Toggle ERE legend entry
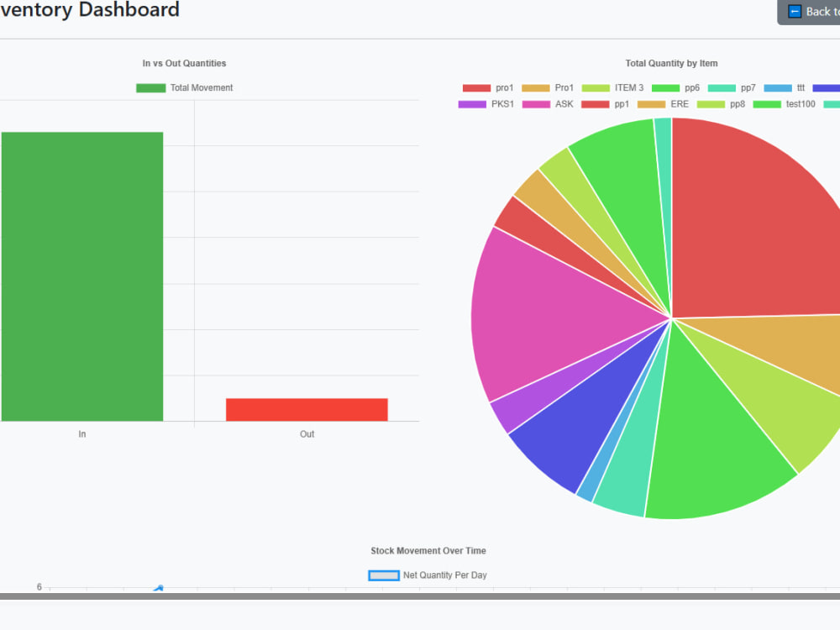 click(664, 104)
